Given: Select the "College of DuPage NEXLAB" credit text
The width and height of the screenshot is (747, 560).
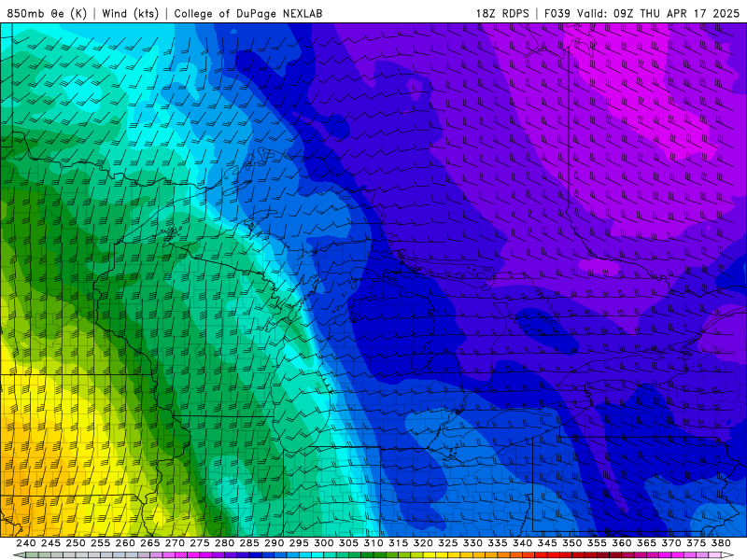Looking at the screenshot, I should click(x=247, y=13).
